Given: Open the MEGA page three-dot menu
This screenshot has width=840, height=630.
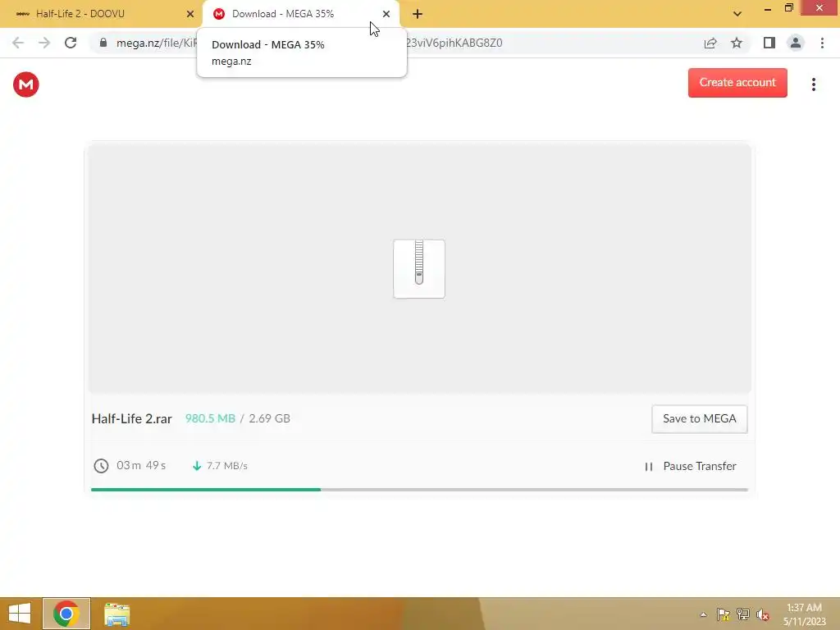Looking at the screenshot, I should (x=813, y=84).
